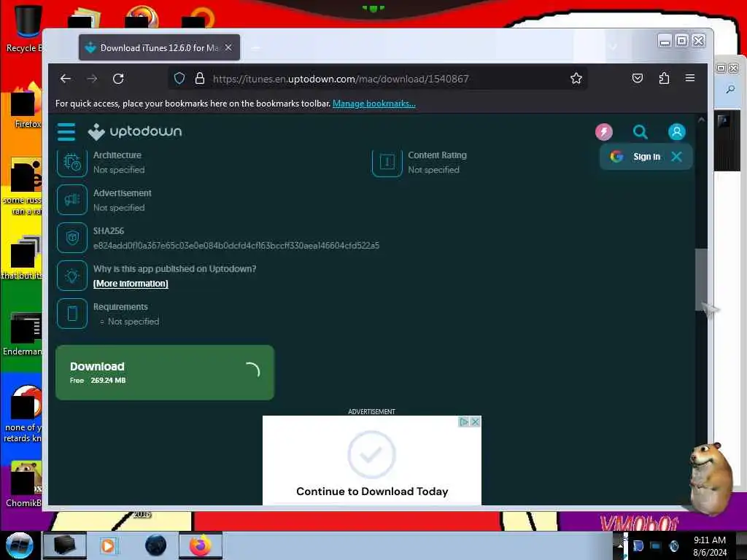The width and height of the screenshot is (747, 560).
Task: View site security padlock info
Action: [x=200, y=79]
